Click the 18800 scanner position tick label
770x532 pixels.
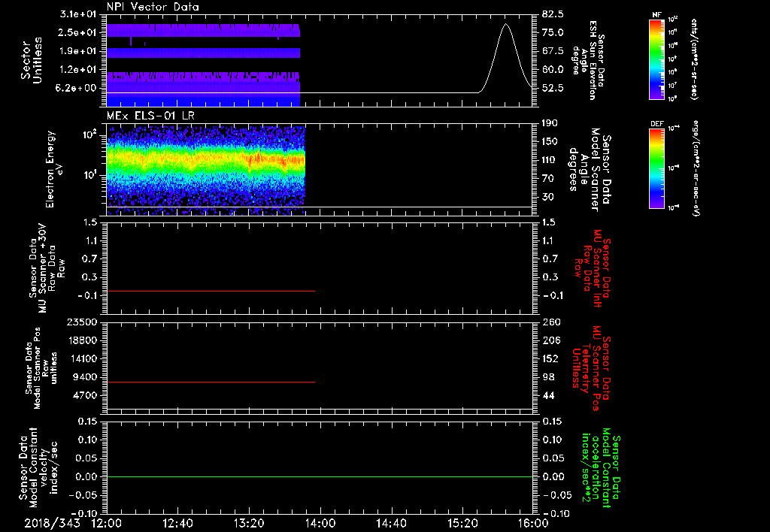[82, 340]
